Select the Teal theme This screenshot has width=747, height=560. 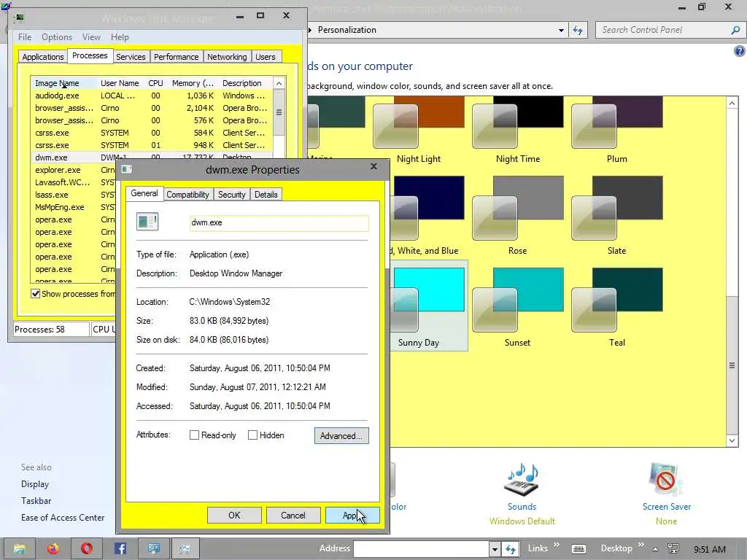(617, 308)
